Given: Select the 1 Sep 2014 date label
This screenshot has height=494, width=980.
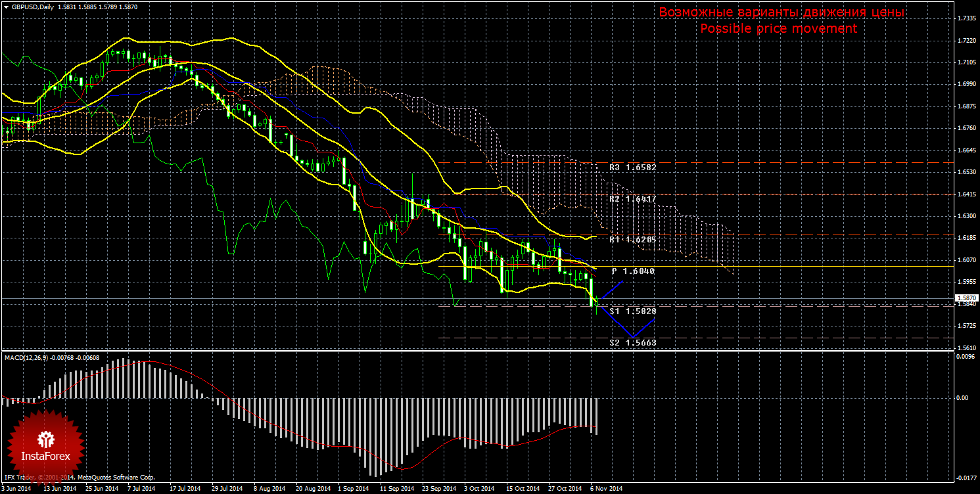Looking at the screenshot, I should click(353, 489).
